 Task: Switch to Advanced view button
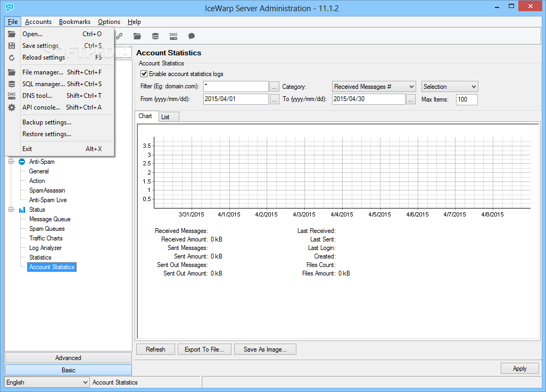pos(68,358)
